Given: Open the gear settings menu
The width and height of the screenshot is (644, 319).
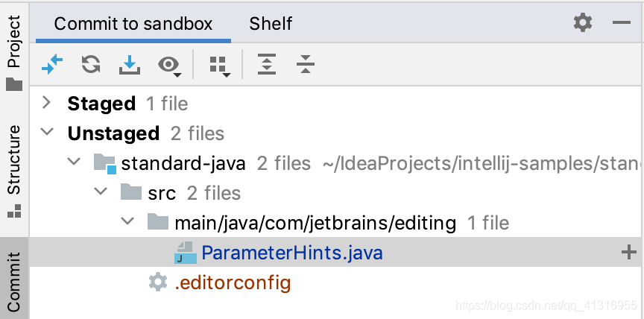Looking at the screenshot, I should (583, 22).
